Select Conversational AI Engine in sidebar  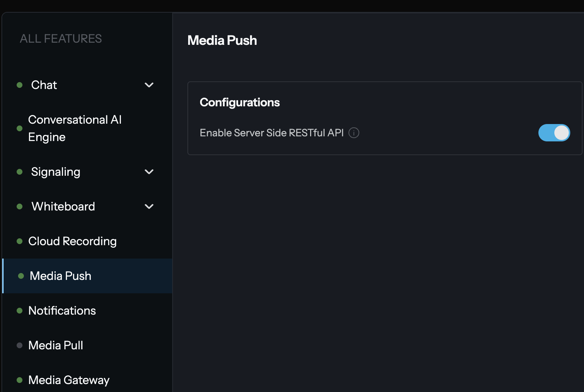(75, 128)
